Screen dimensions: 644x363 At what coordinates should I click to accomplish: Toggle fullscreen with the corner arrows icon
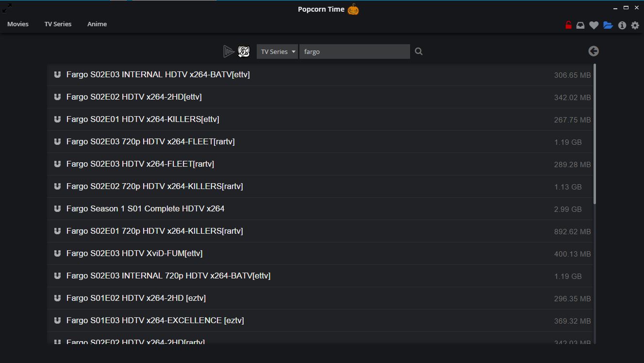pos(7,7)
